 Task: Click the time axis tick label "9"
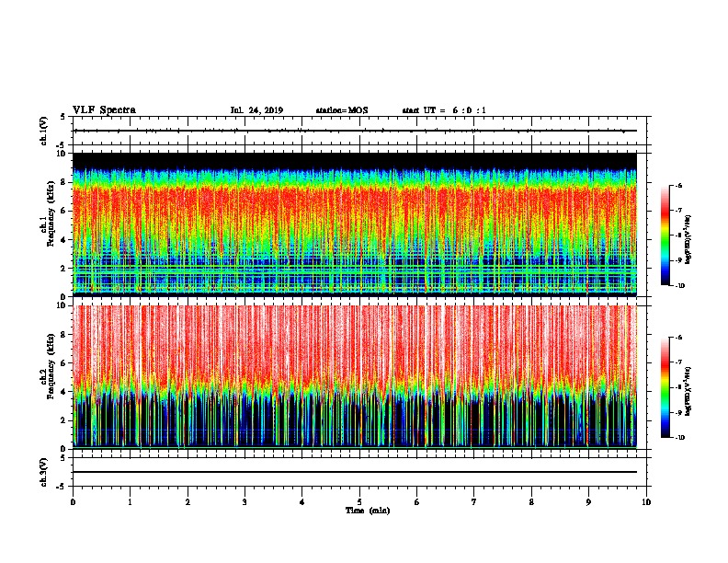pyautogui.click(x=588, y=502)
